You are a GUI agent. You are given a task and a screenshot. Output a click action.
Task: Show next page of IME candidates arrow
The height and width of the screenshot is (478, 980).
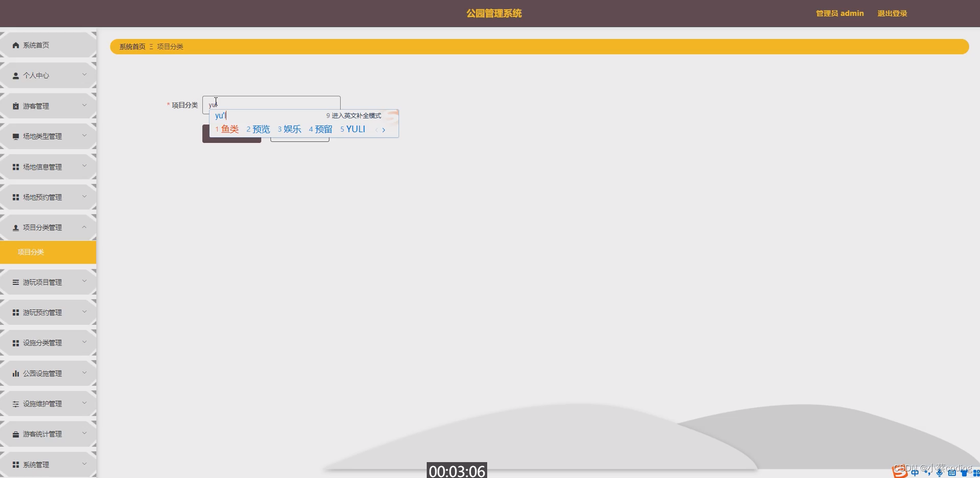(384, 130)
